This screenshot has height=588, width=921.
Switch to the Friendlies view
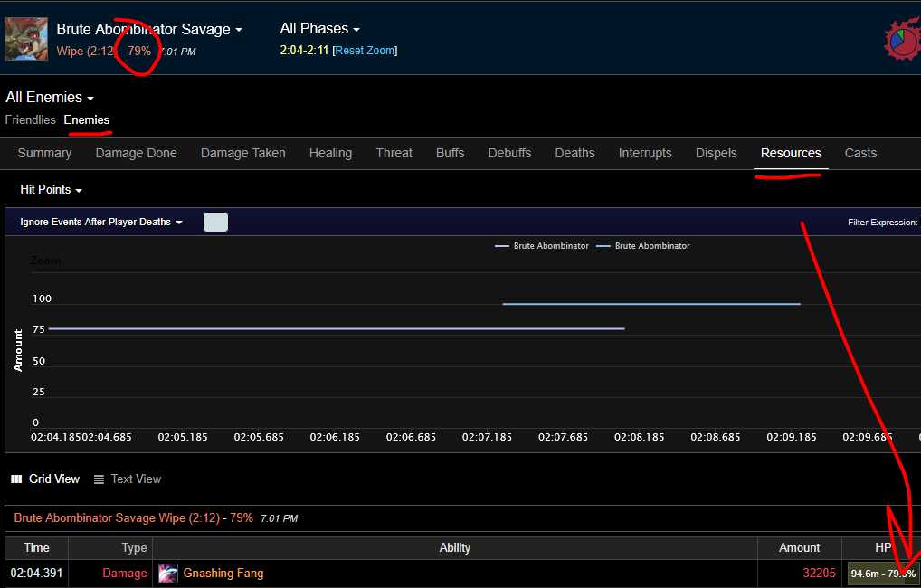(x=31, y=119)
